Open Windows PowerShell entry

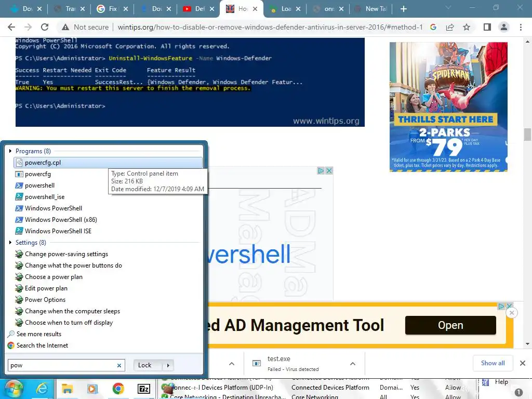(x=54, y=208)
